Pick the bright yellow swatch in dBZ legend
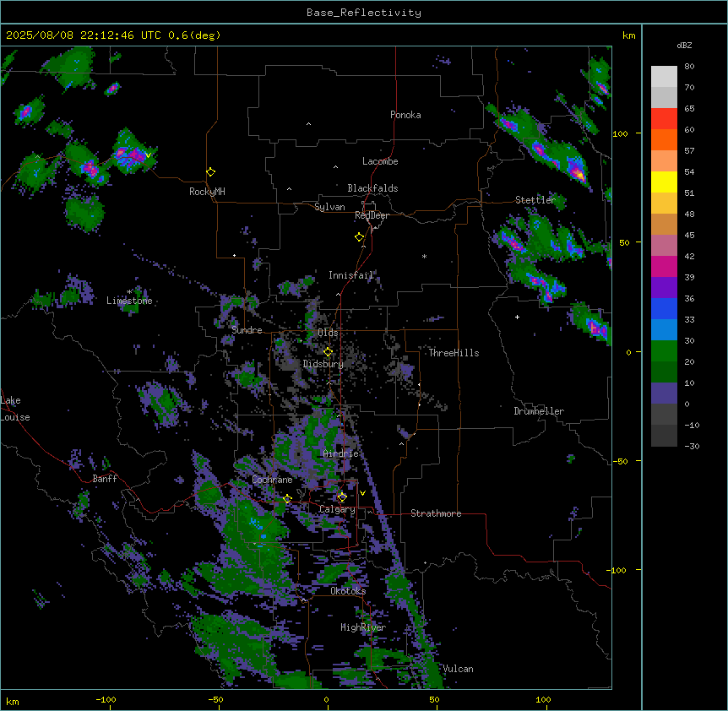 [664, 182]
